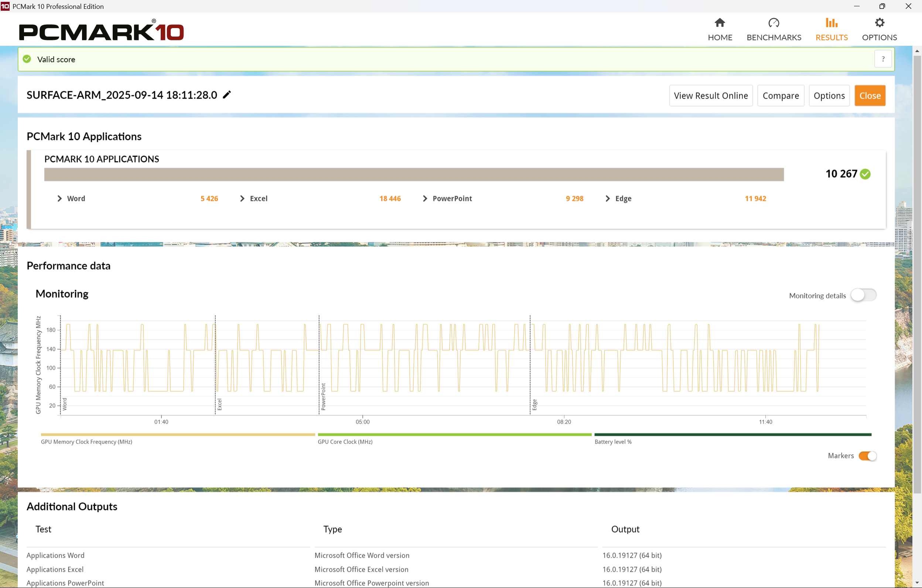Select Battery level legend bar
Viewport: 922px width, 588px height.
coord(733,434)
